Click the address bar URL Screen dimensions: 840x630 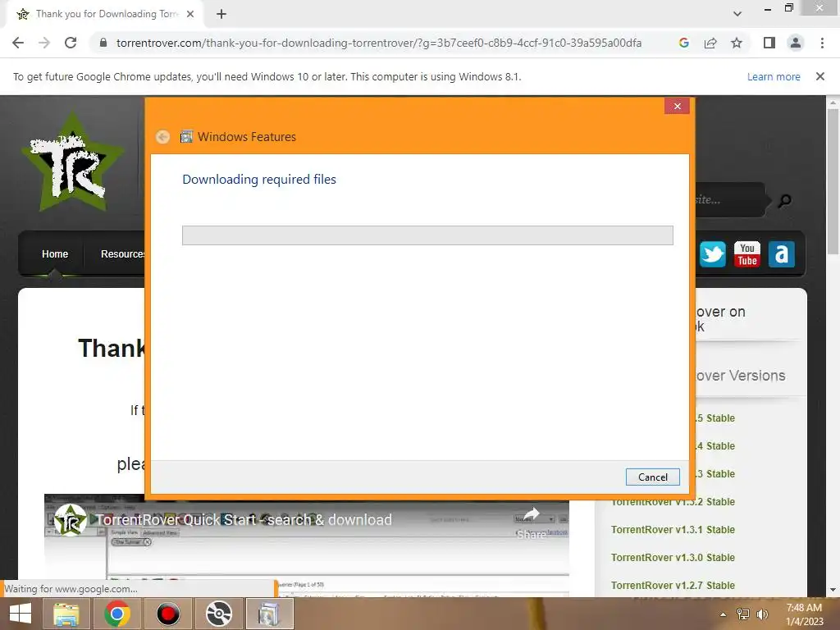(x=379, y=43)
